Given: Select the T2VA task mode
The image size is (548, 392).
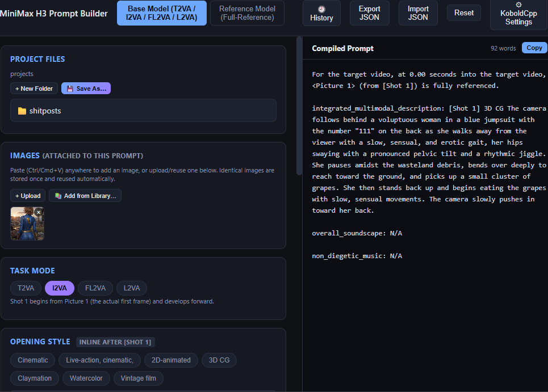Looking at the screenshot, I should (26, 288).
